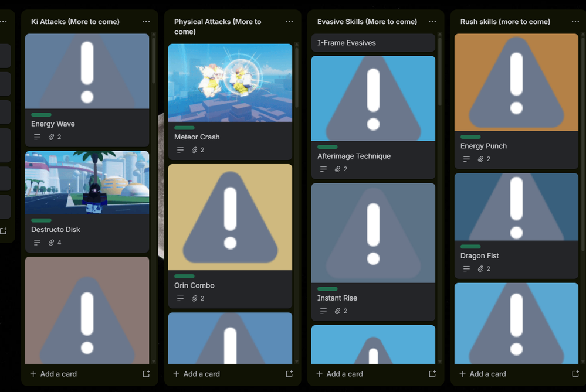Create from template in Rush skills list
The height and width of the screenshot is (392, 586).
click(x=575, y=374)
